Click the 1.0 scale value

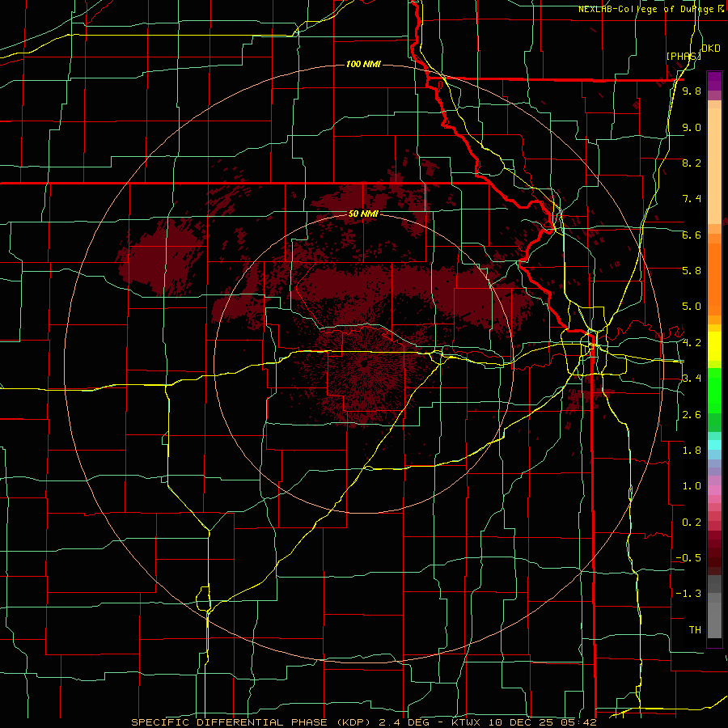coord(692,486)
